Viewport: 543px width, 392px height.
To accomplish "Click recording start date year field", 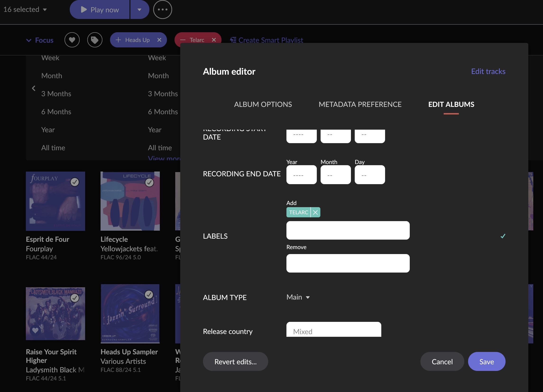I will tap(301, 136).
